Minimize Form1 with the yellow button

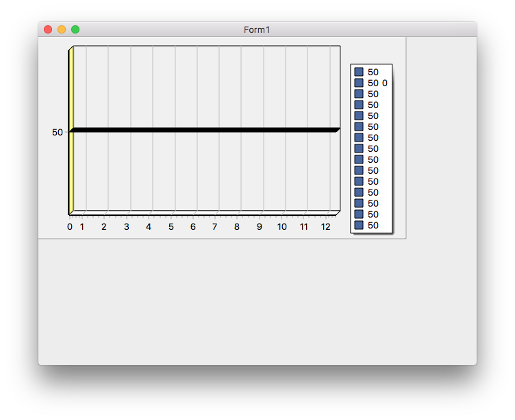[62, 29]
